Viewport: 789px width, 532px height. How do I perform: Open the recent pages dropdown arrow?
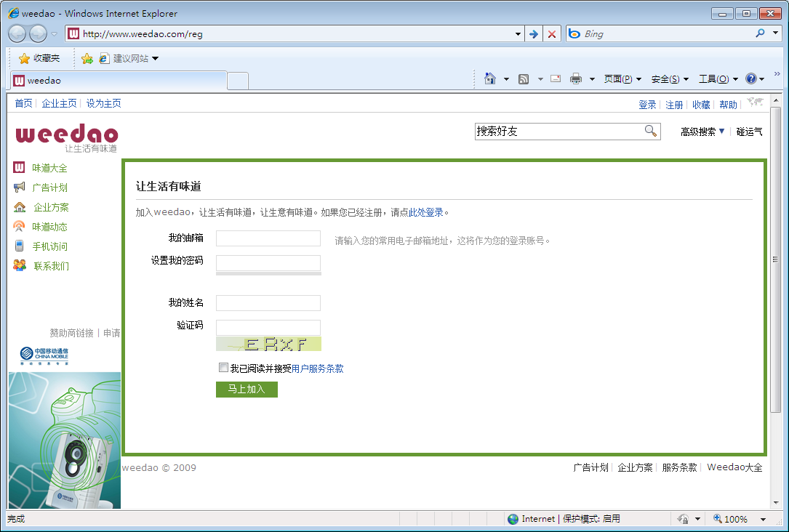pos(54,34)
